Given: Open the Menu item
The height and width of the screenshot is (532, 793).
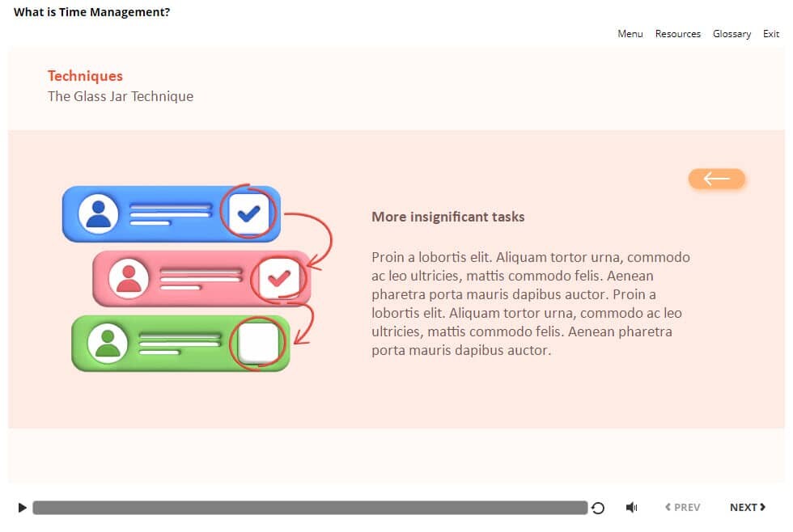Looking at the screenshot, I should coord(630,34).
